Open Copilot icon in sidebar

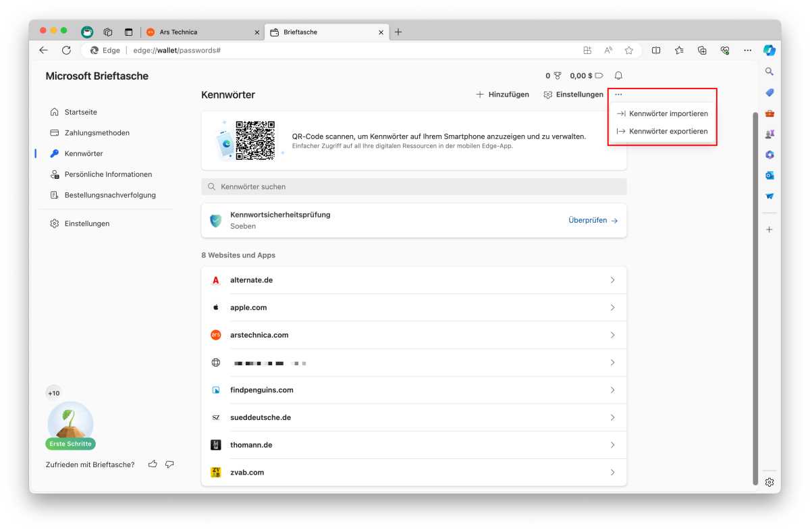point(769,50)
